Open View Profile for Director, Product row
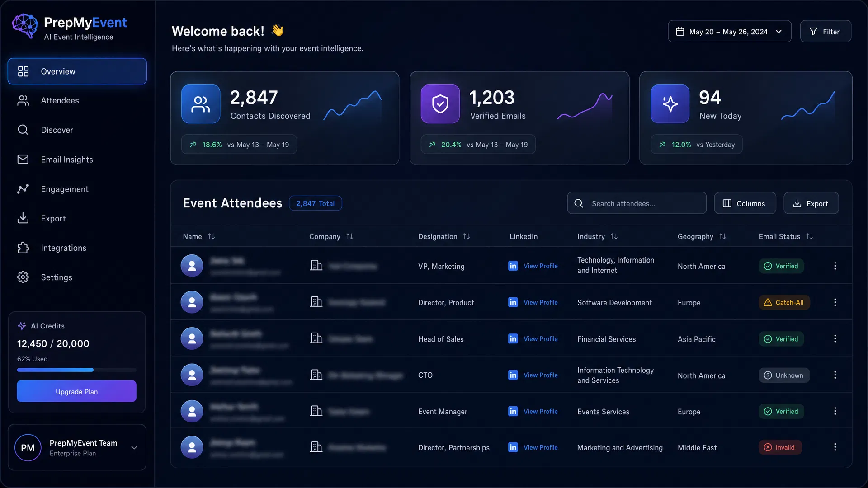The width and height of the screenshot is (868, 488). [x=541, y=302]
